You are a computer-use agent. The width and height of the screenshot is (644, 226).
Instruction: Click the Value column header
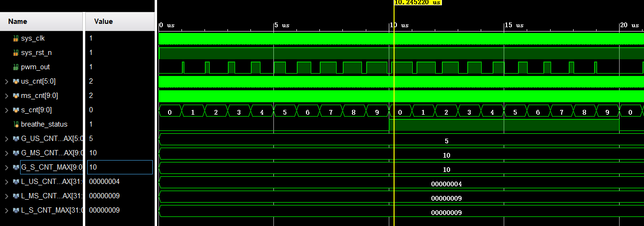click(x=103, y=21)
